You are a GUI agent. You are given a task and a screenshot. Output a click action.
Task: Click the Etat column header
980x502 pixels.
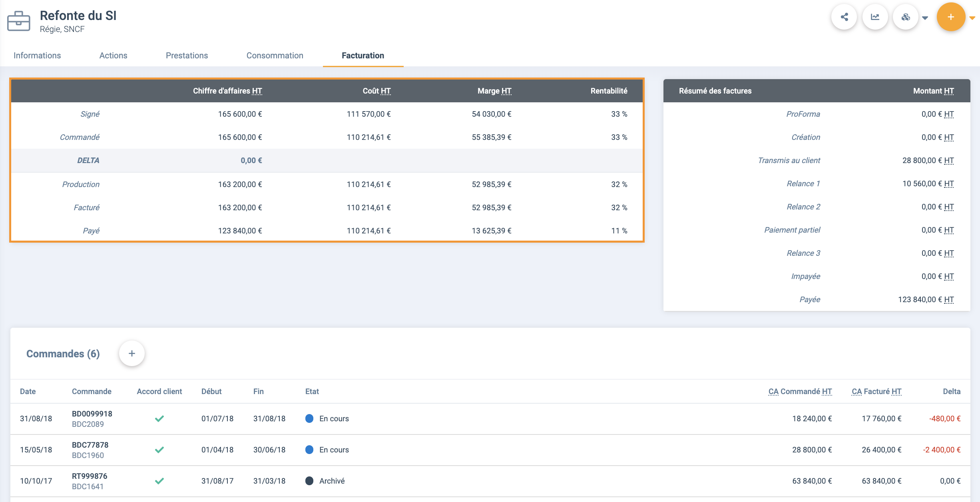[312, 391]
